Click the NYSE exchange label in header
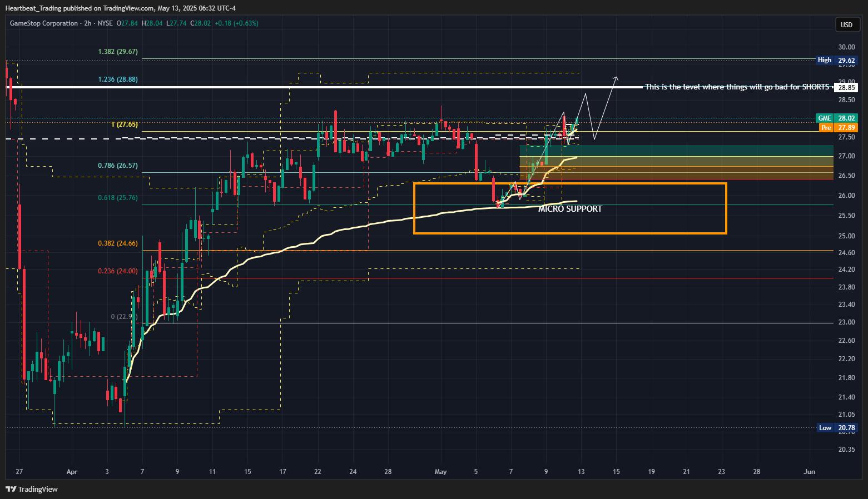This screenshot has width=868, height=499. click(x=105, y=23)
